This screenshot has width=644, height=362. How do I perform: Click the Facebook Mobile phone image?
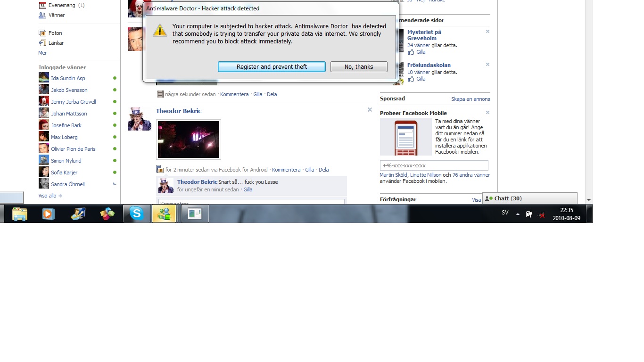coord(406,137)
